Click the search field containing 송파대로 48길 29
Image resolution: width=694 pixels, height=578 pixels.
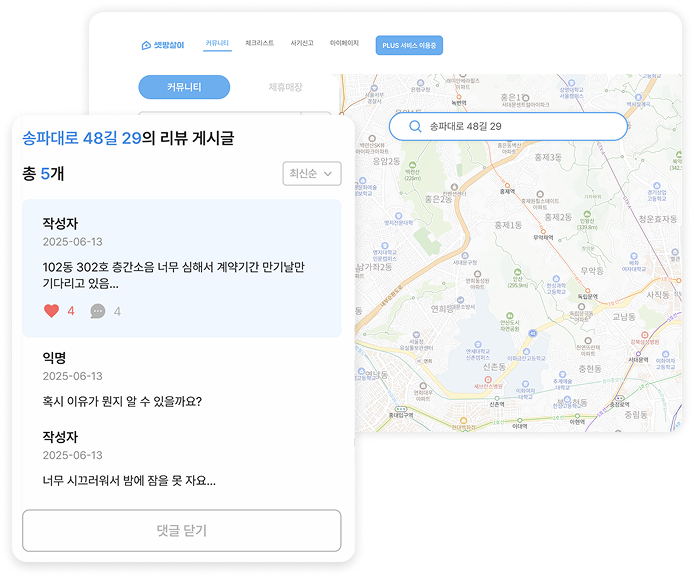point(520,127)
